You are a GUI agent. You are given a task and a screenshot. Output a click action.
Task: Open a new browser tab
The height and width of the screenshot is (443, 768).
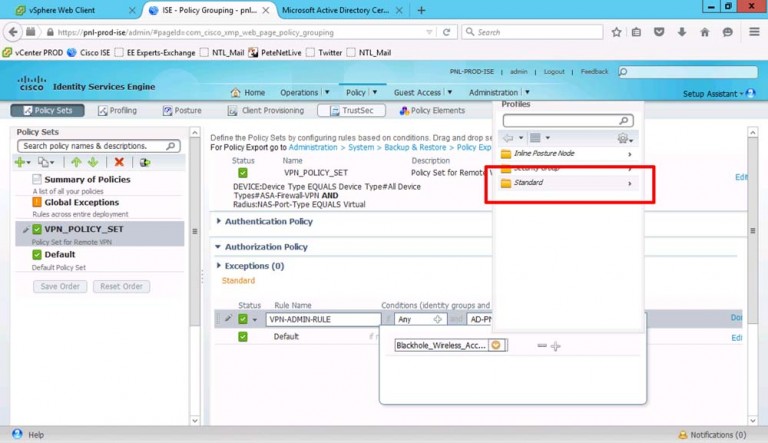coord(421,10)
